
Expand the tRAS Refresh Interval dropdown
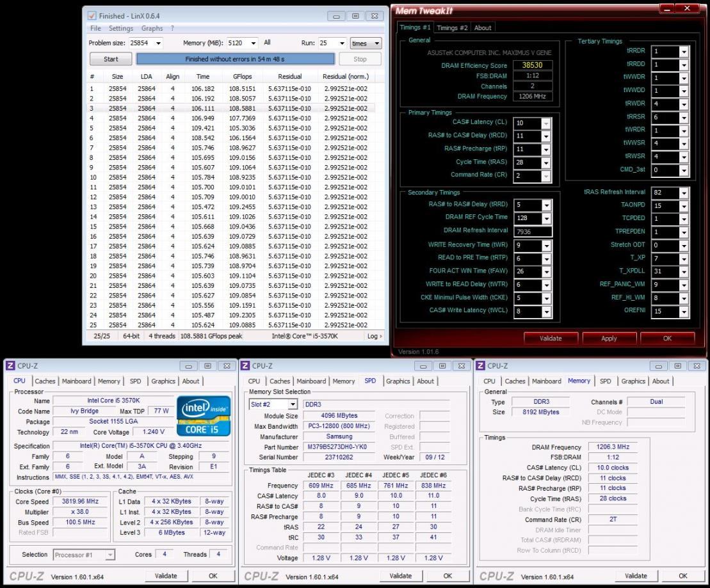[x=684, y=193]
